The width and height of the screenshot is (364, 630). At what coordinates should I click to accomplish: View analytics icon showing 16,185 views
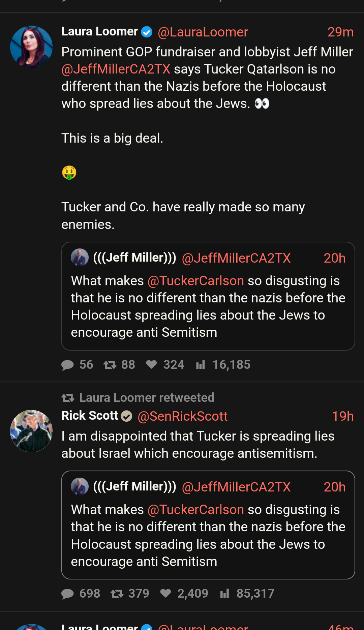pos(201,365)
